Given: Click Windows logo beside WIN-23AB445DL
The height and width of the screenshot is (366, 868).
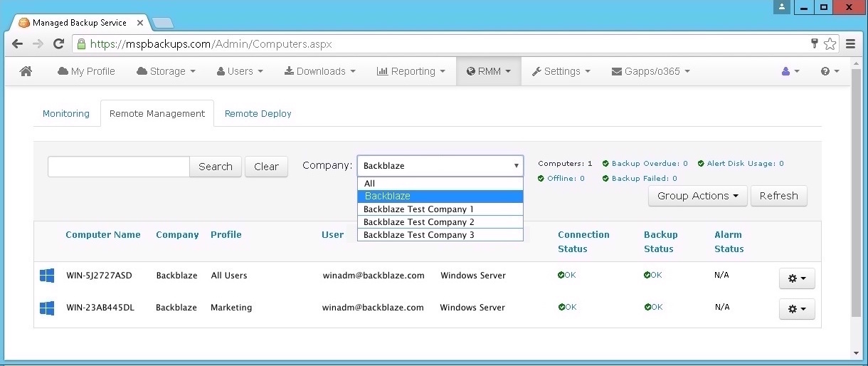Looking at the screenshot, I should coord(47,308).
